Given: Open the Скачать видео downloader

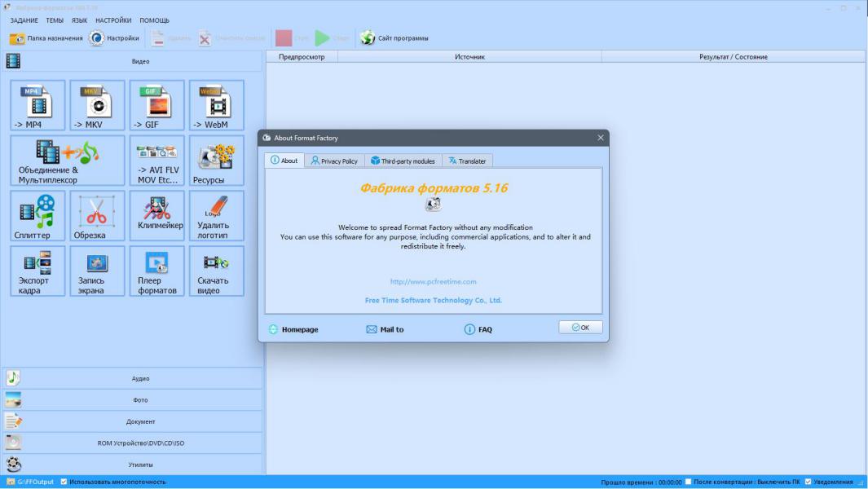Looking at the screenshot, I should point(217,271).
